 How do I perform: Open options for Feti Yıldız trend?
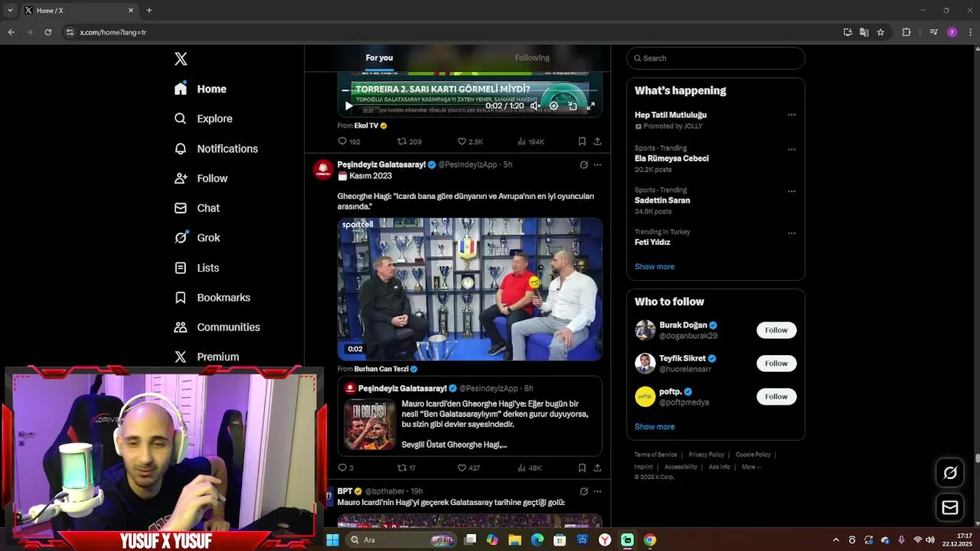coord(792,233)
